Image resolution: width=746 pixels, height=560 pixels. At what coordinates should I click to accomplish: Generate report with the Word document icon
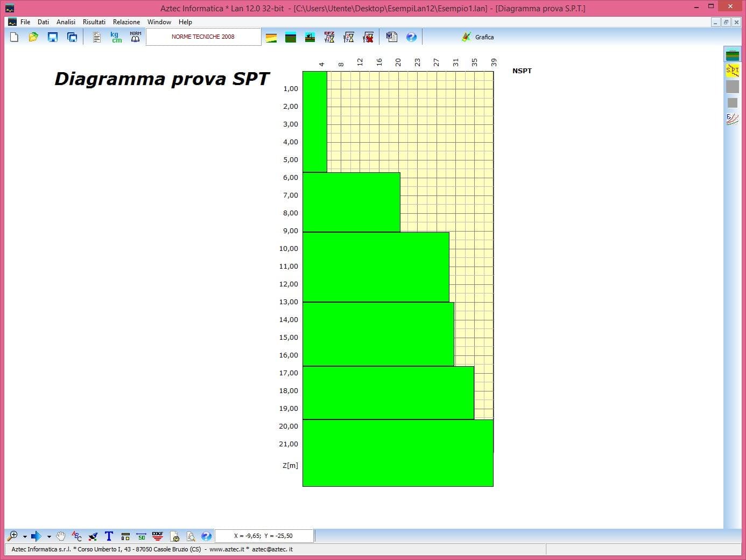pos(392,37)
